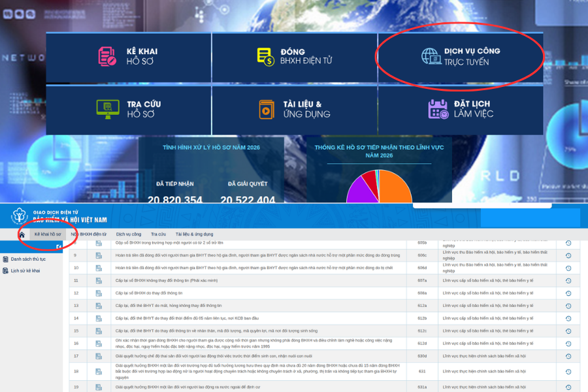Viewport: 588px width, 392px height.
Task: Open the declaration form icon for row 18
Action: click(x=99, y=371)
